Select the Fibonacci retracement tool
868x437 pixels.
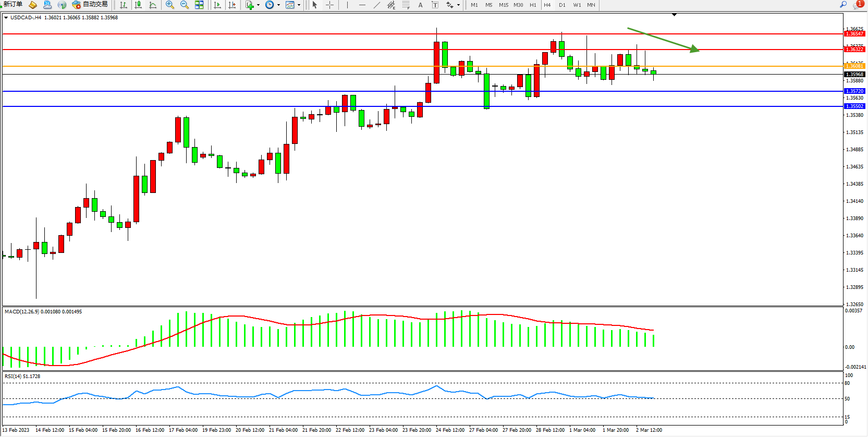click(406, 5)
